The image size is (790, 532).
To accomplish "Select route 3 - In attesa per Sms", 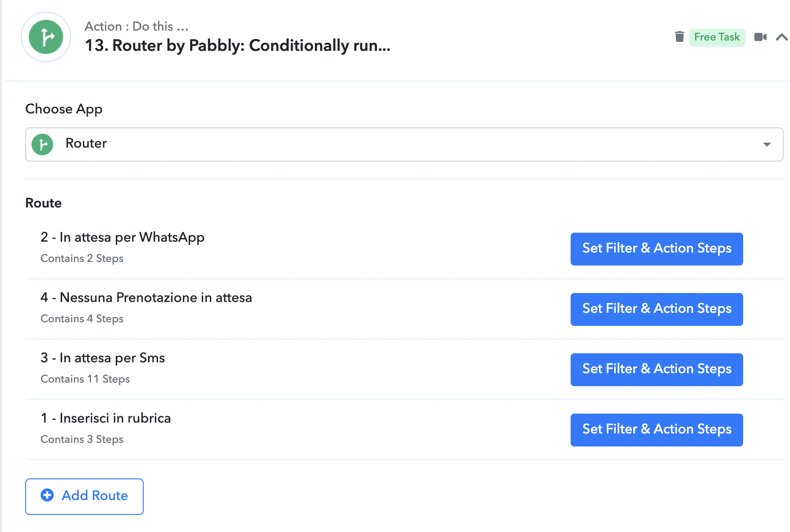I will (103, 358).
